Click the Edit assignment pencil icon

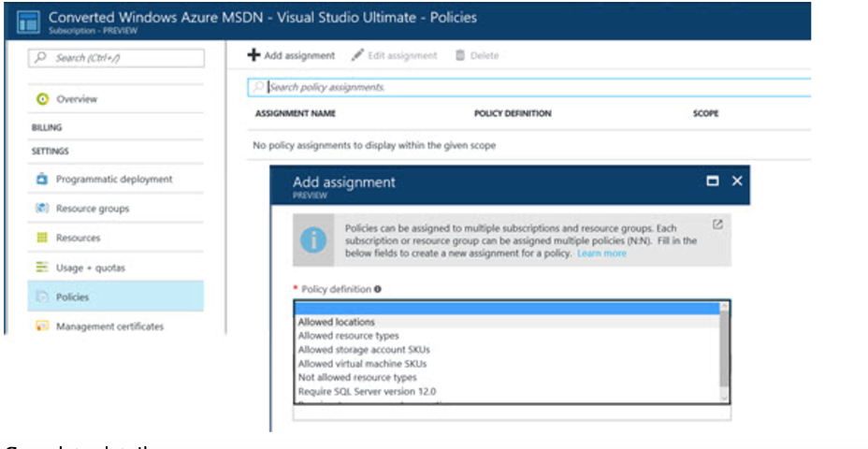357,55
